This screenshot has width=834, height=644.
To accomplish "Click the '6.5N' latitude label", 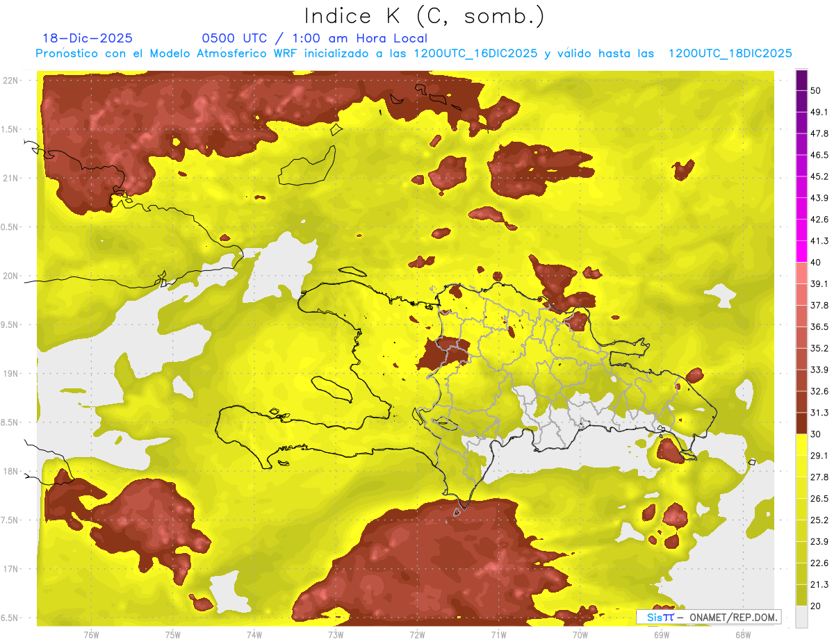I will (10, 618).
